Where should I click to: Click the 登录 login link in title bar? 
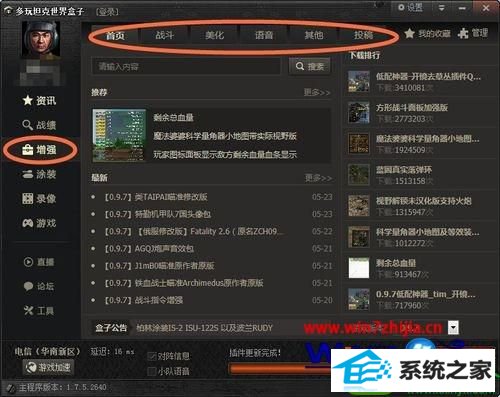coord(107,12)
